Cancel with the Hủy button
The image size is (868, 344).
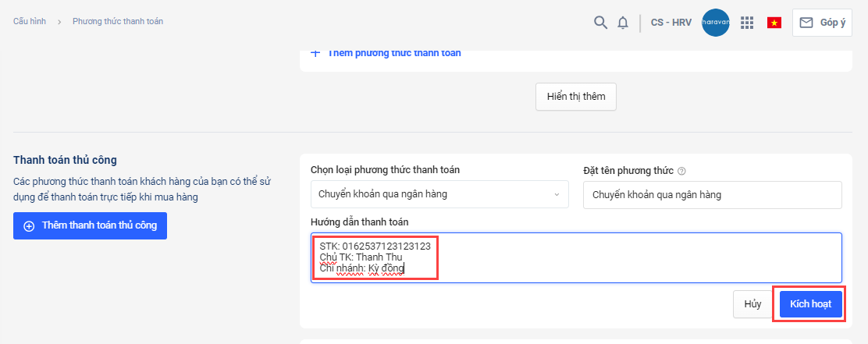point(752,304)
